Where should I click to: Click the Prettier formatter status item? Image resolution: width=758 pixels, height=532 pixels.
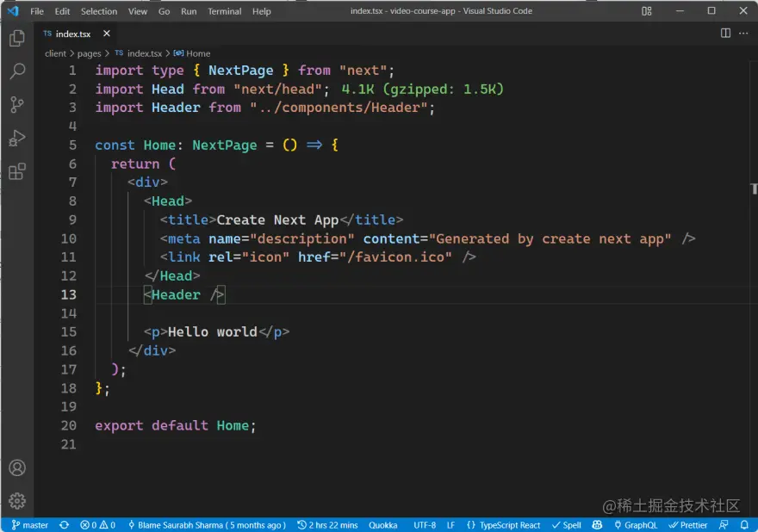pos(688,525)
